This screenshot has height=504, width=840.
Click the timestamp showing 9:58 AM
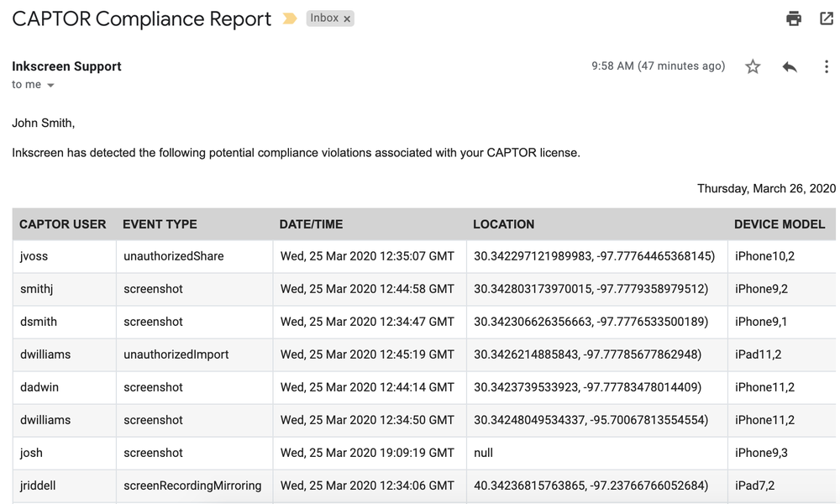click(x=656, y=66)
